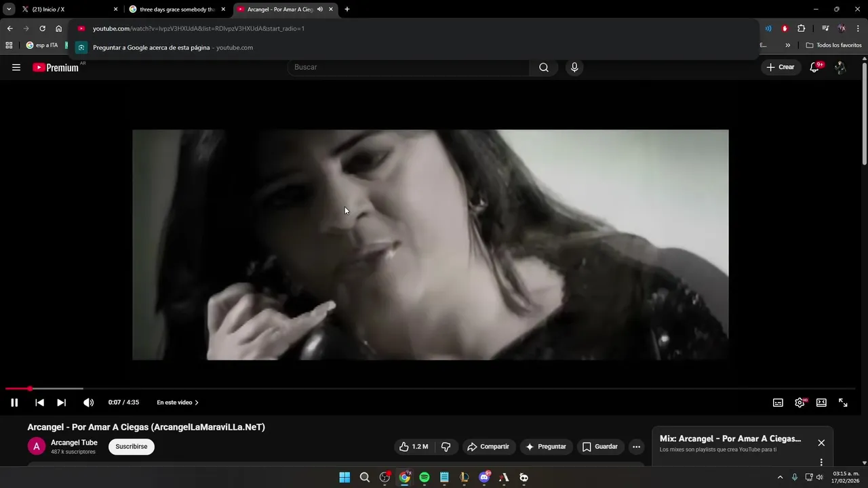Image resolution: width=868 pixels, height=488 pixels.
Task: Open League of Legends taskbar icon
Action: click(x=465, y=477)
